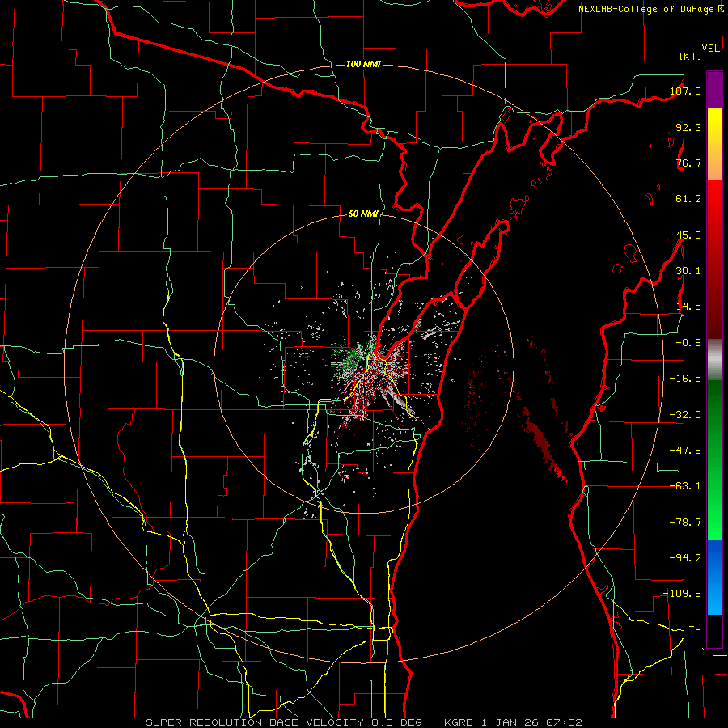Click the Super-Resolution Base Velocity caption
Image resolution: width=728 pixels, height=728 pixels.
point(363,722)
